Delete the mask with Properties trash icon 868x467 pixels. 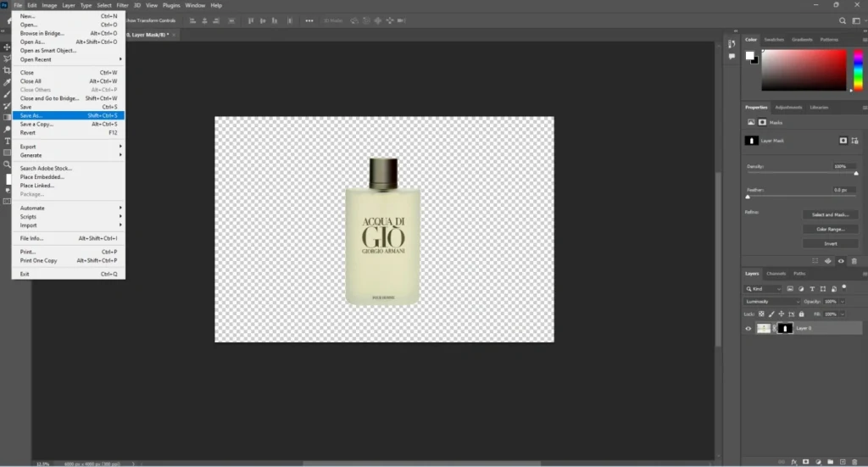click(854, 261)
